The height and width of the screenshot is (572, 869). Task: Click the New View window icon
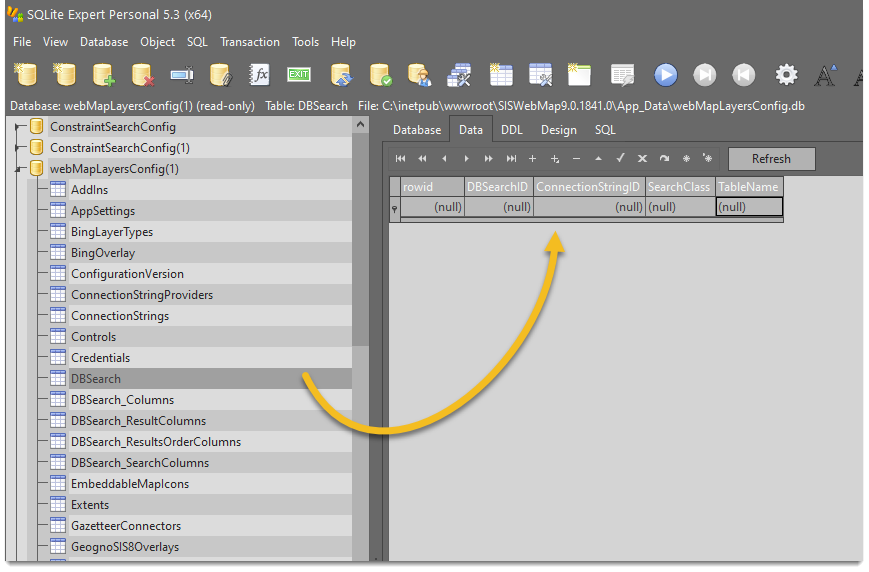[x=579, y=75]
